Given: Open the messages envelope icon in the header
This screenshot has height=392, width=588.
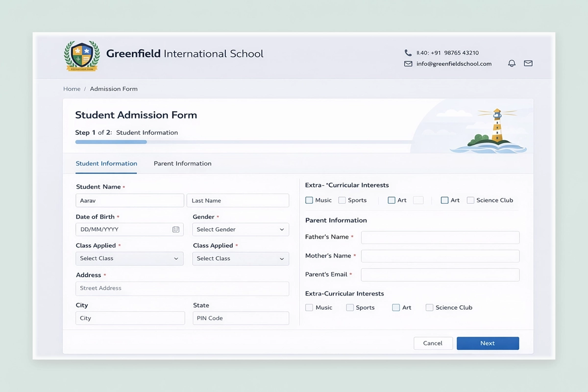Looking at the screenshot, I should [528, 63].
